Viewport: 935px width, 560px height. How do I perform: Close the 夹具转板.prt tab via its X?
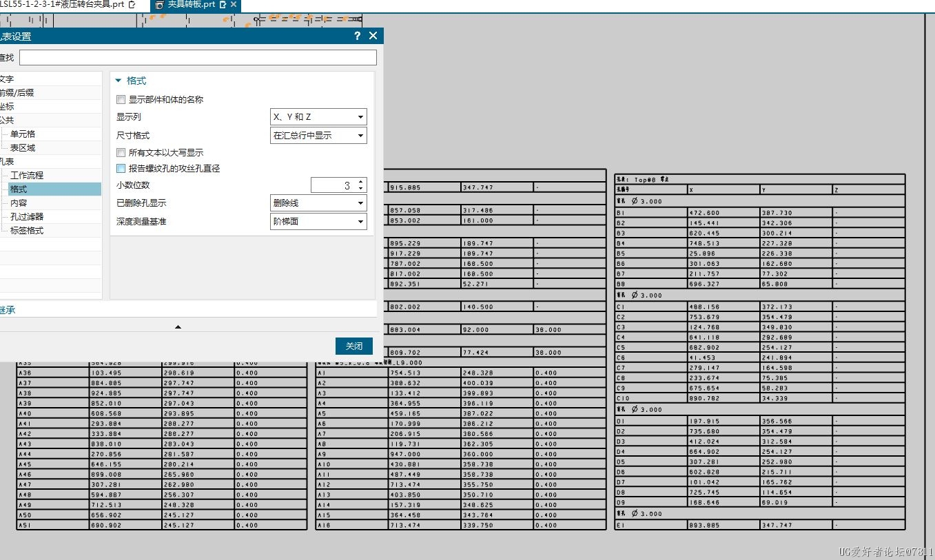(x=234, y=4)
